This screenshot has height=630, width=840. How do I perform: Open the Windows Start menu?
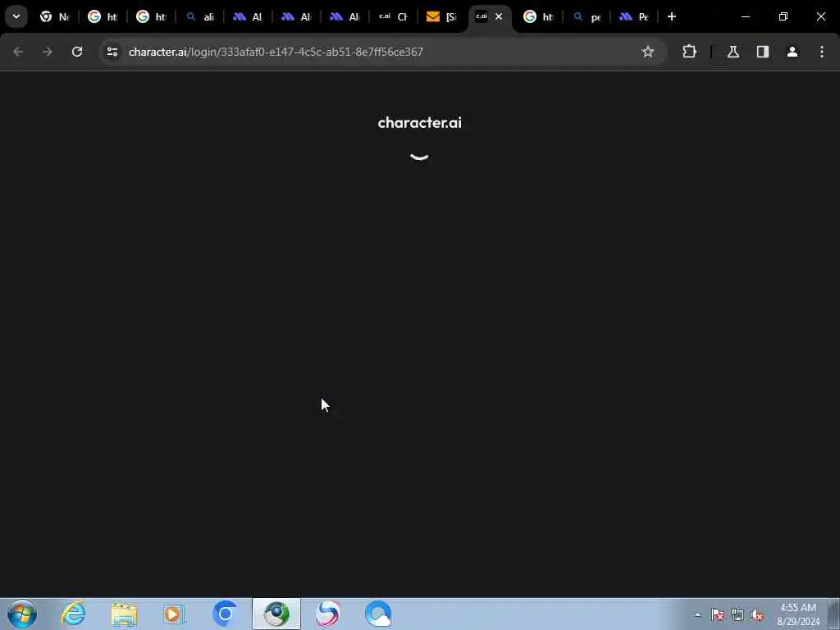tap(22, 614)
